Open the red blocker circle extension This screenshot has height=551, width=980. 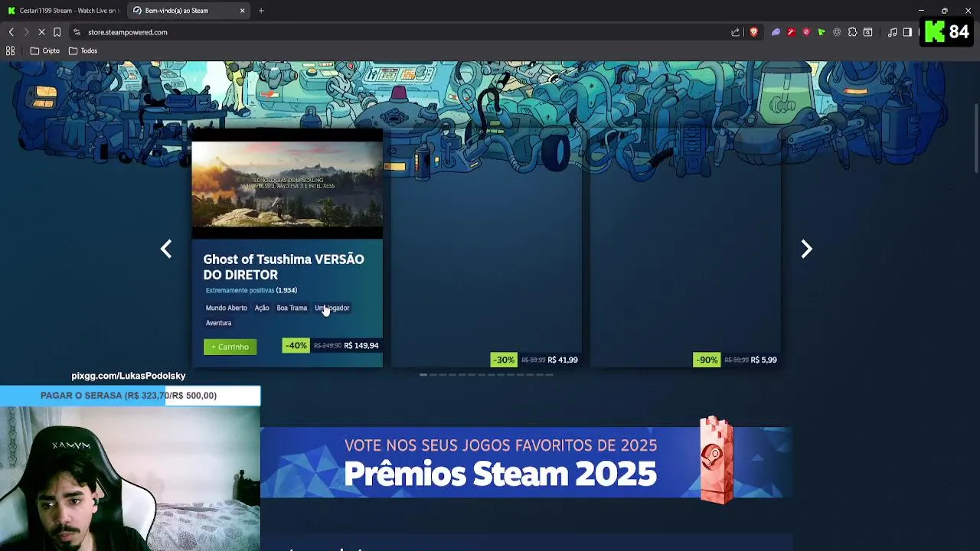[x=806, y=32]
